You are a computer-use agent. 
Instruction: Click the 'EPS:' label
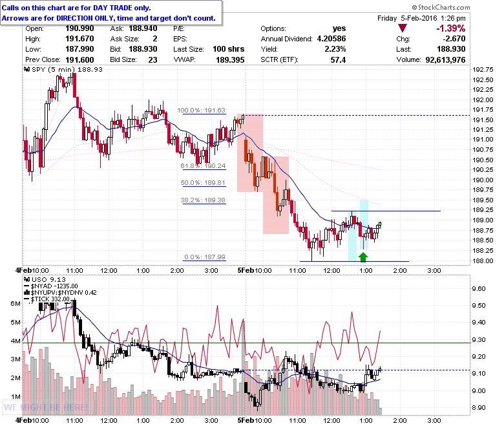[x=180, y=39]
